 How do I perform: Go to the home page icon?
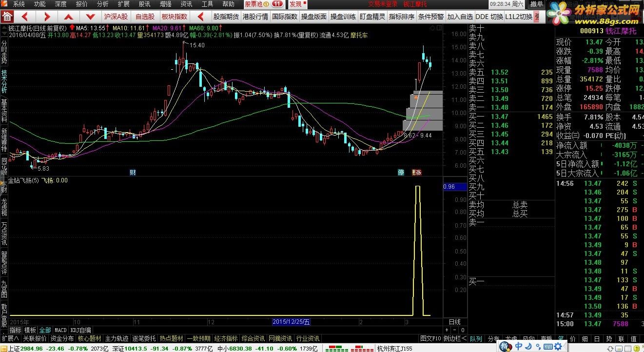(6, 16)
